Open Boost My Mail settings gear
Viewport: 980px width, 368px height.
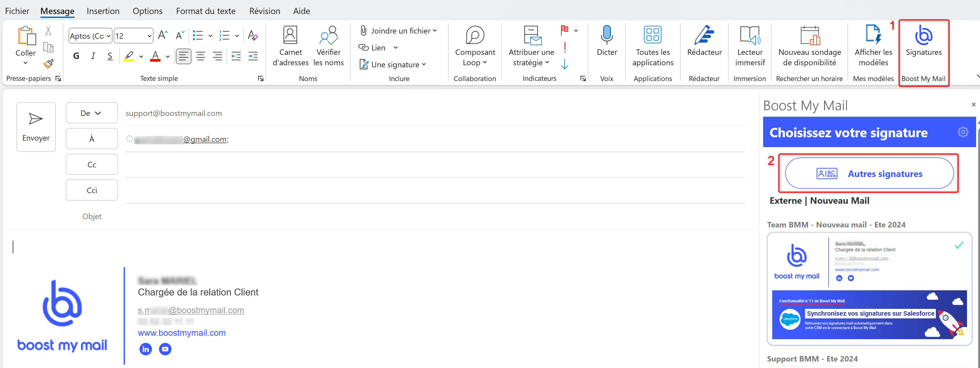(x=963, y=132)
